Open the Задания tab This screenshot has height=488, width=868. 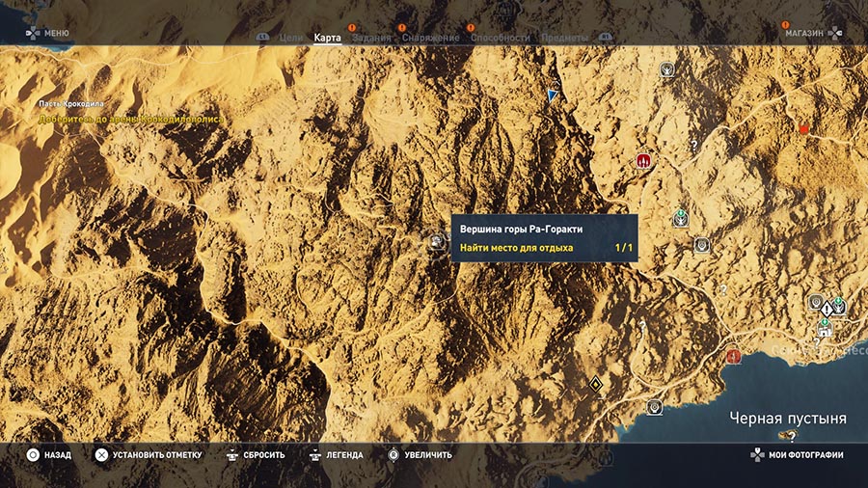pyautogui.click(x=371, y=38)
